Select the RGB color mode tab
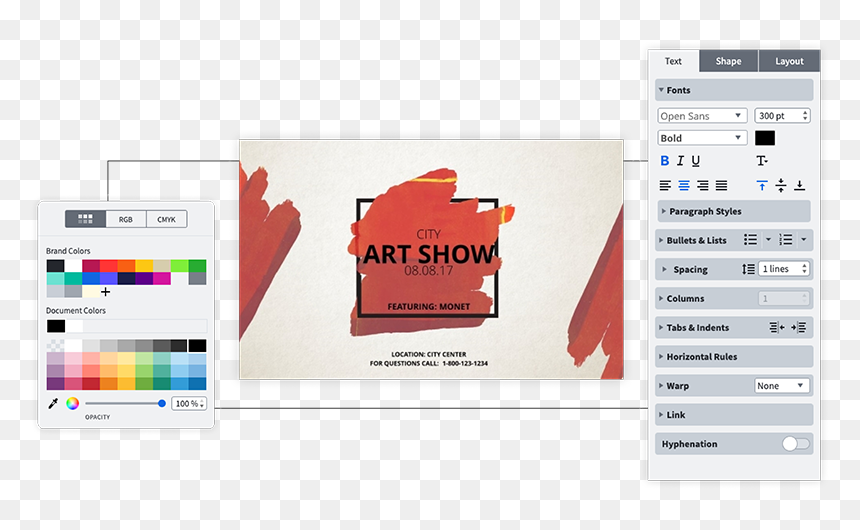 click(x=126, y=219)
